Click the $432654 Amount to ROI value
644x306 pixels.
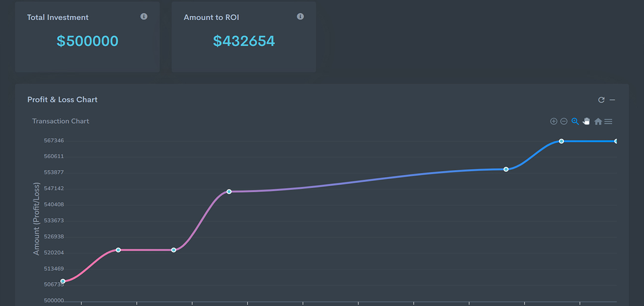pyautogui.click(x=244, y=41)
